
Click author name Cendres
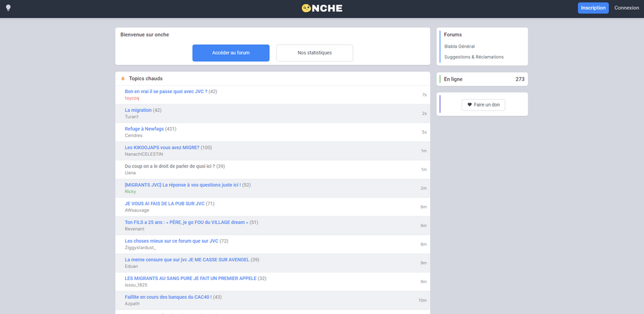click(x=133, y=136)
